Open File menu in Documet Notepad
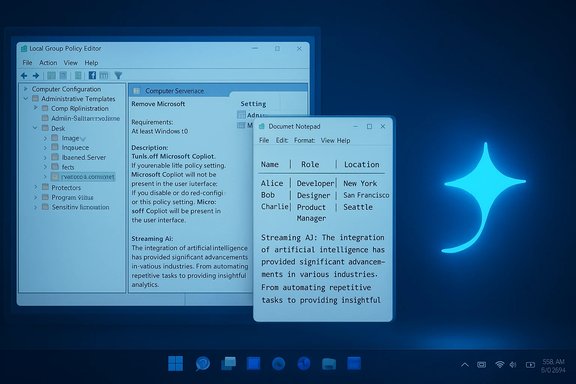Screen dimensions: 576x384 [264, 140]
